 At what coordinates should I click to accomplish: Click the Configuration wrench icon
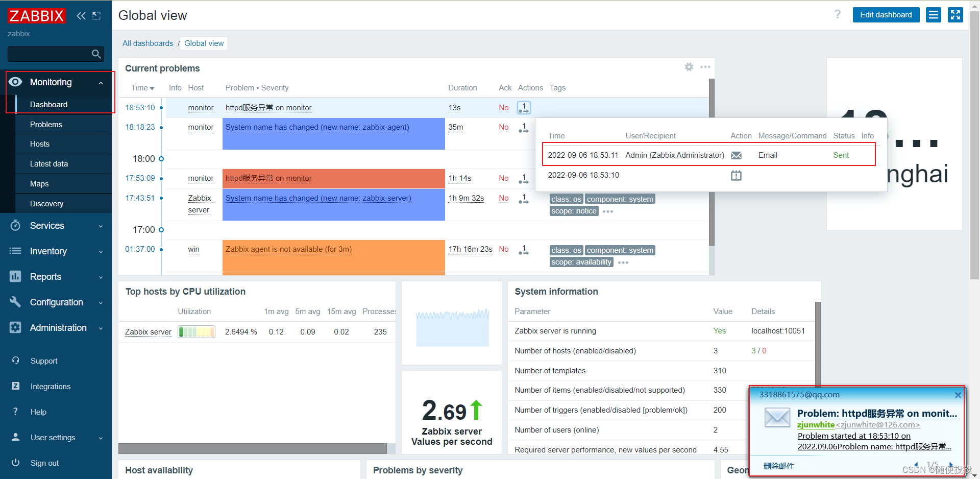[x=15, y=302]
